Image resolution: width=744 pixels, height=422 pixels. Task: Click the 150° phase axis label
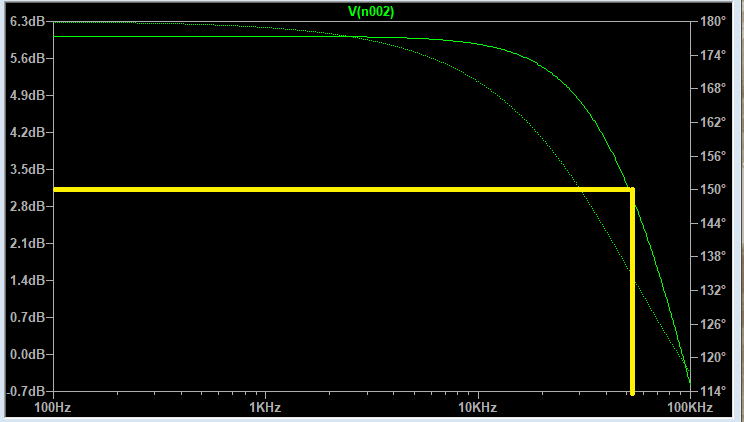pyautogui.click(x=713, y=189)
